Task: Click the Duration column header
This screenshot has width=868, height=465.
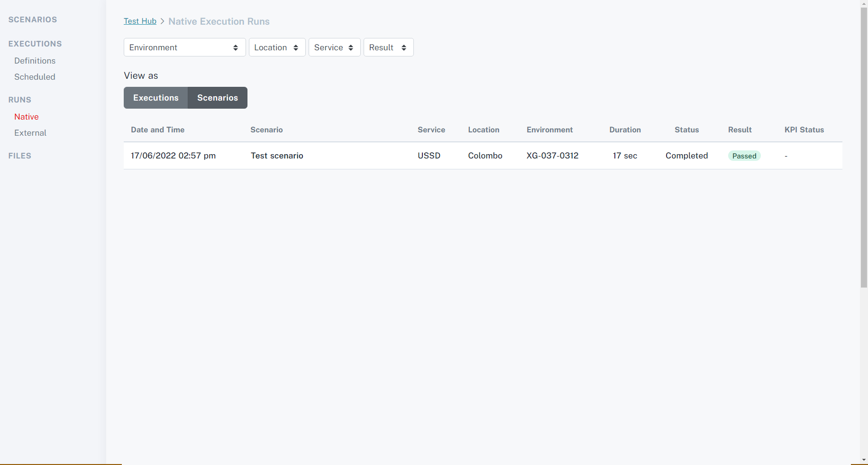Action: click(x=625, y=130)
